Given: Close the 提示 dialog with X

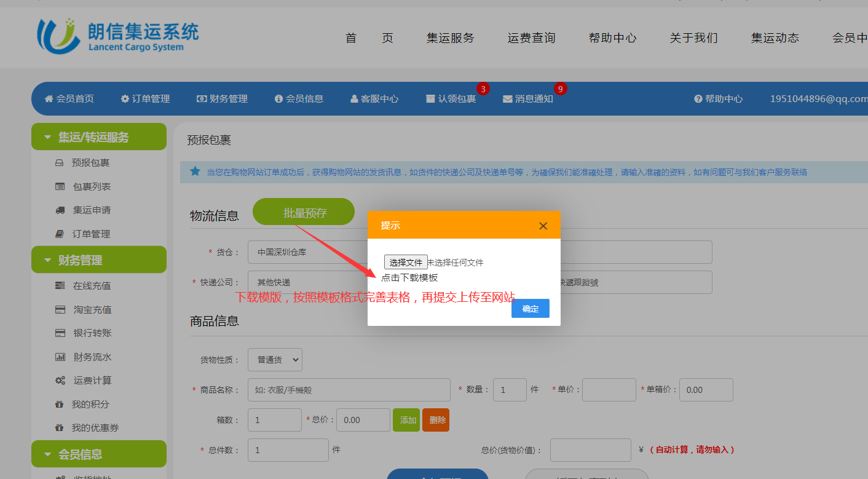Looking at the screenshot, I should [543, 226].
